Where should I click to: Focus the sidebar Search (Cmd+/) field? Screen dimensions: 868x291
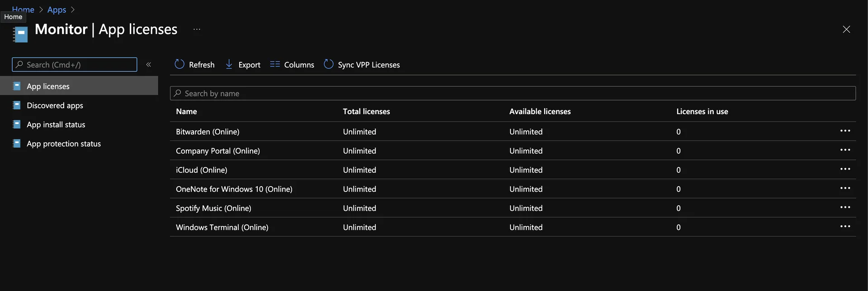pyautogui.click(x=75, y=64)
